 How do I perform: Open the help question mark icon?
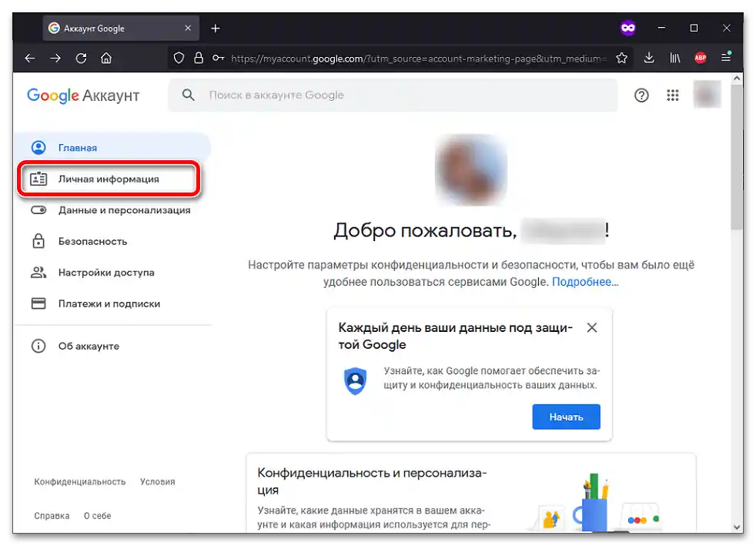pyautogui.click(x=641, y=95)
